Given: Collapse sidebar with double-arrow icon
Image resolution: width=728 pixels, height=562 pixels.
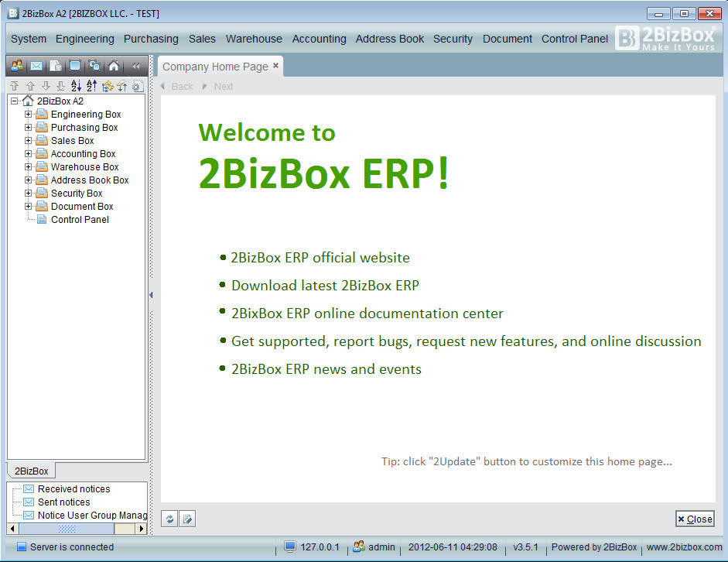Looking at the screenshot, I should (x=135, y=66).
